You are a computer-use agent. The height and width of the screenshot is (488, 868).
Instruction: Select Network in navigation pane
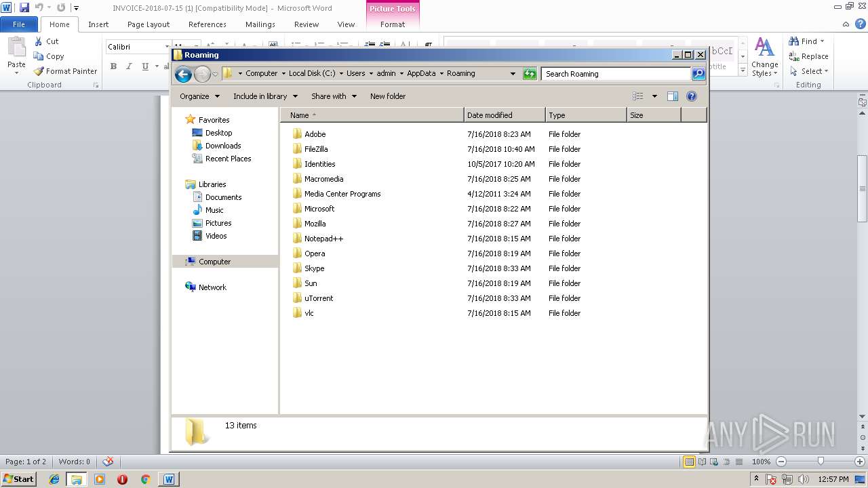coord(212,287)
